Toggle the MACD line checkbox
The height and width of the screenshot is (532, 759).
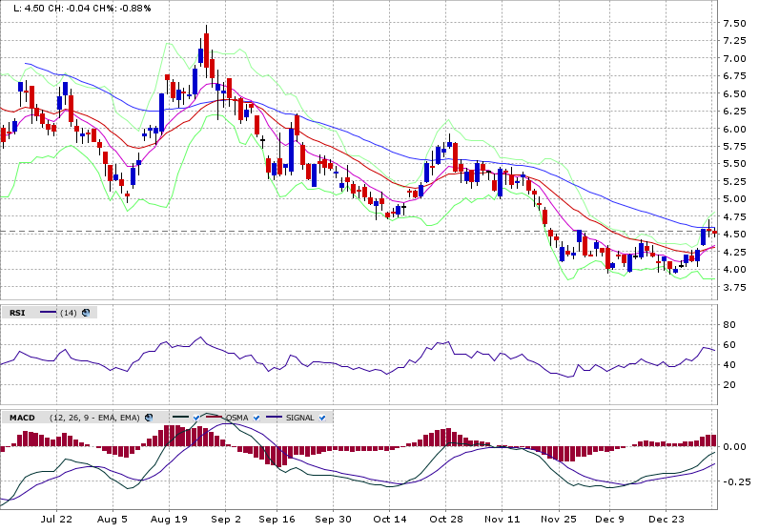[195, 418]
